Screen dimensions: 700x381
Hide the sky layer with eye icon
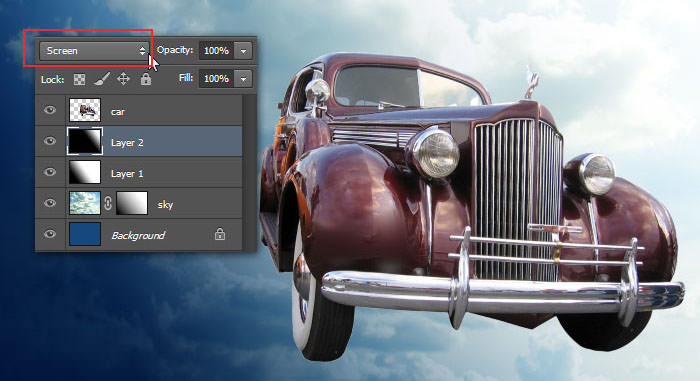(x=50, y=203)
